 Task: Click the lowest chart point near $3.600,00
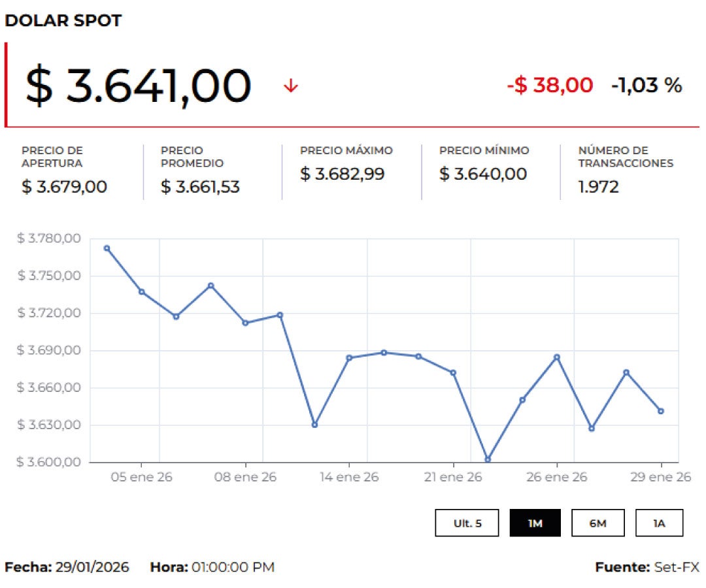pyautogui.click(x=488, y=459)
